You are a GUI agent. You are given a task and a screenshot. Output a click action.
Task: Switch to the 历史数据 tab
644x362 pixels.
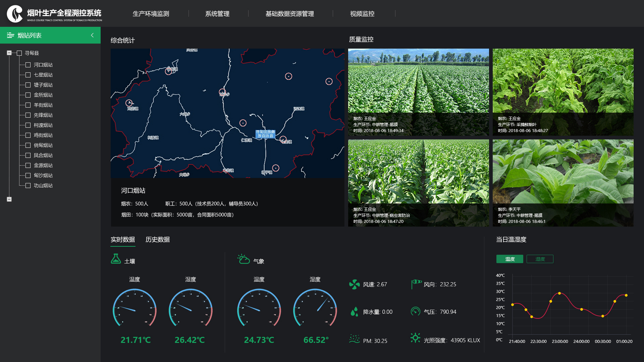pyautogui.click(x=158, y=240)
